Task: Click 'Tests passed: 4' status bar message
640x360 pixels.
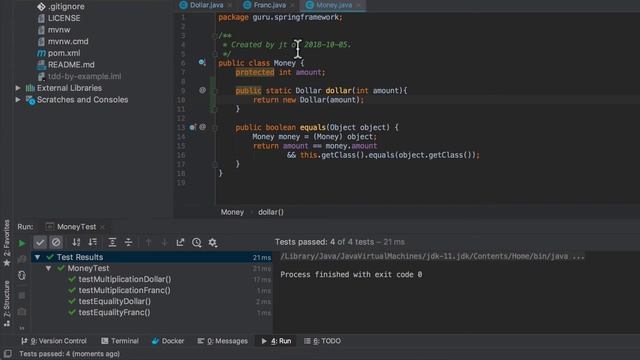Action: coord(69,354)
